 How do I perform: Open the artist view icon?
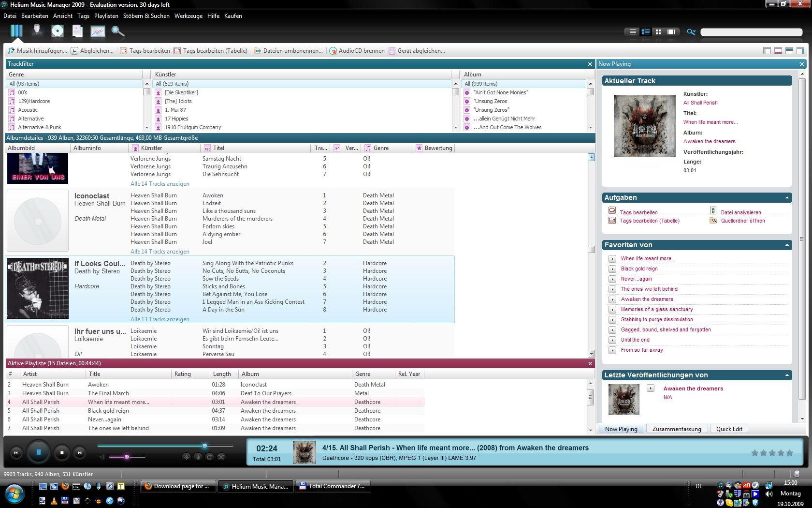[37, 31]
